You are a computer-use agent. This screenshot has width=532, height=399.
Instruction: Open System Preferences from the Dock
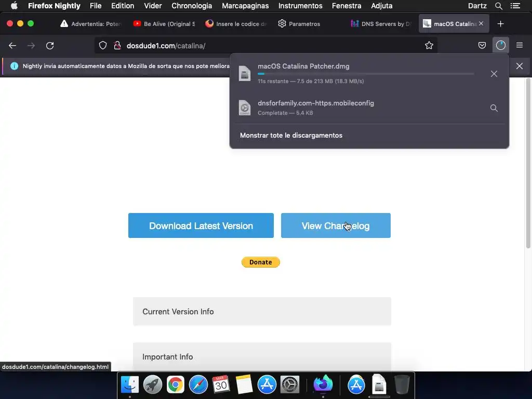[289, 385]
